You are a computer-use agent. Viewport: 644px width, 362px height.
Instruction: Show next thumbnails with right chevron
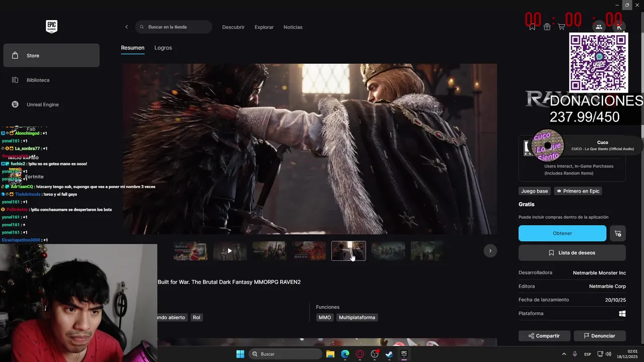pyautogui.click(x=490, y=251)
